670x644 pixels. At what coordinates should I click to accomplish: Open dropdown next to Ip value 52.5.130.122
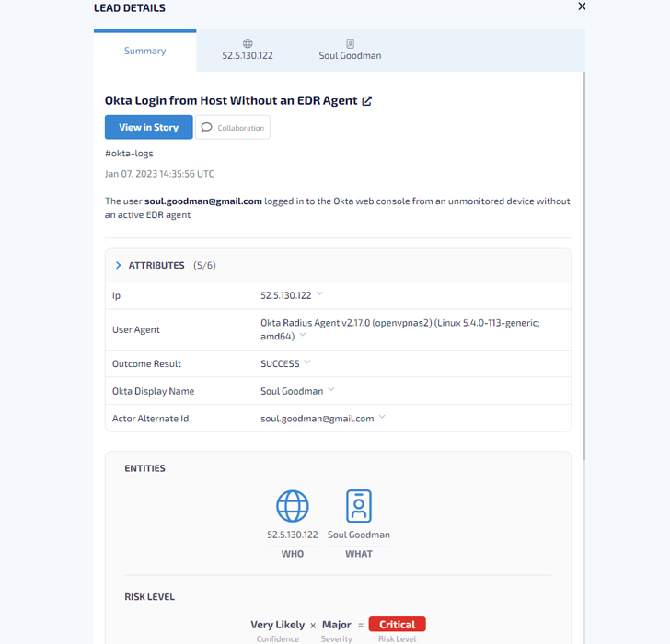pyautogui.click(x=319, y=293)
